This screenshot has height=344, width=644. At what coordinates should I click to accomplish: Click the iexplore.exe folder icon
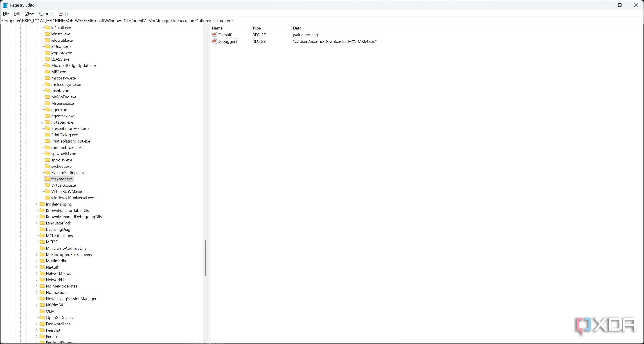[47, 52]
